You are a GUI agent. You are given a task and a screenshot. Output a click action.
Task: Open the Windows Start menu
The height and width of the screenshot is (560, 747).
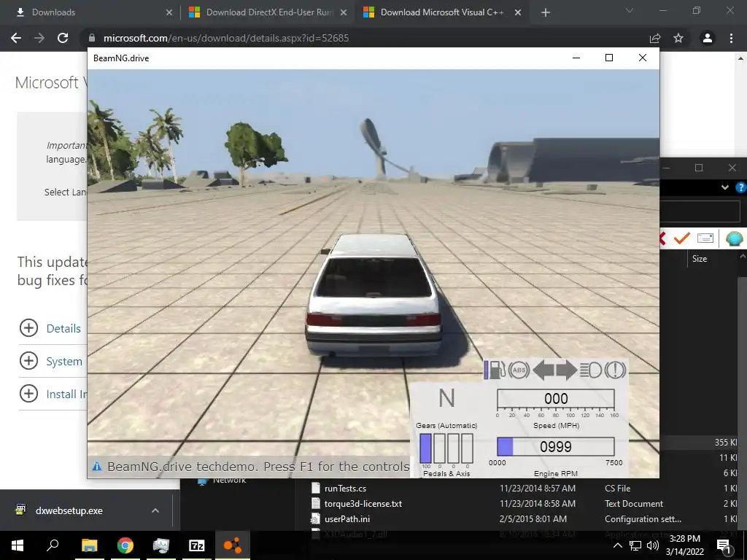coord(18,545)
